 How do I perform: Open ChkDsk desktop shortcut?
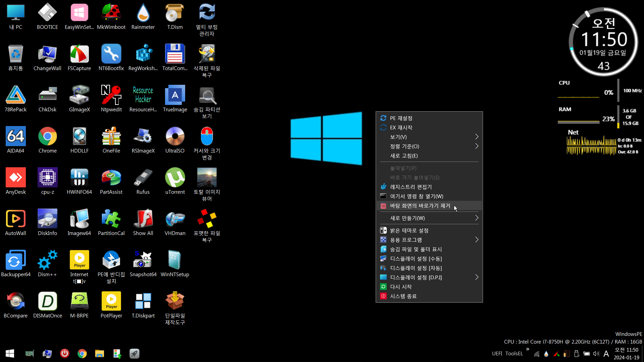point(47,99)
